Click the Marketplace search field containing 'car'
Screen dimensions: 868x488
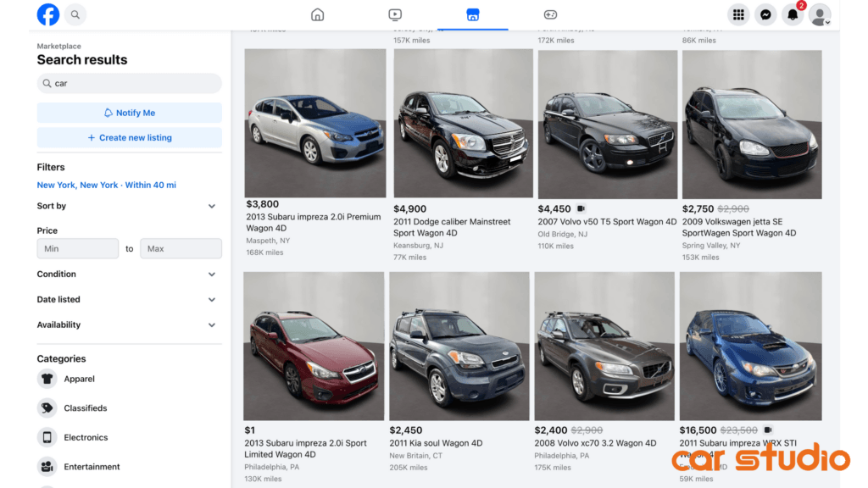130,84
